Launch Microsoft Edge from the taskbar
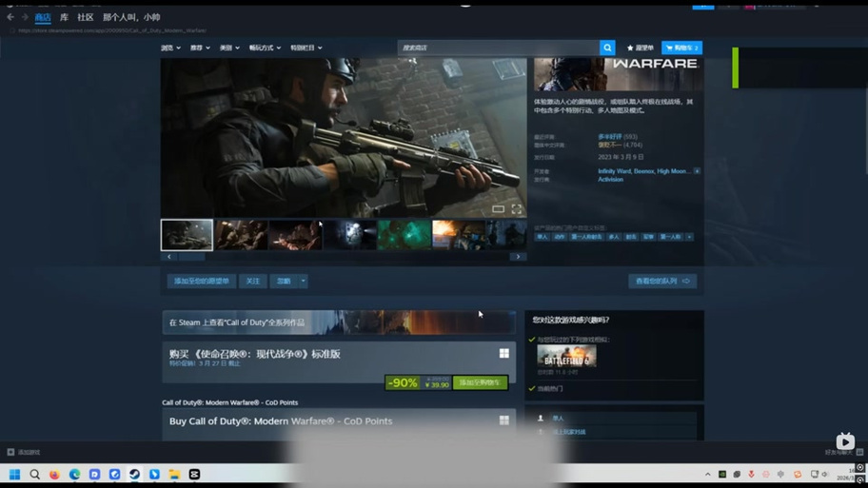Screen dimensions: 868x488 pyautogui.click(x=75, y=474)
